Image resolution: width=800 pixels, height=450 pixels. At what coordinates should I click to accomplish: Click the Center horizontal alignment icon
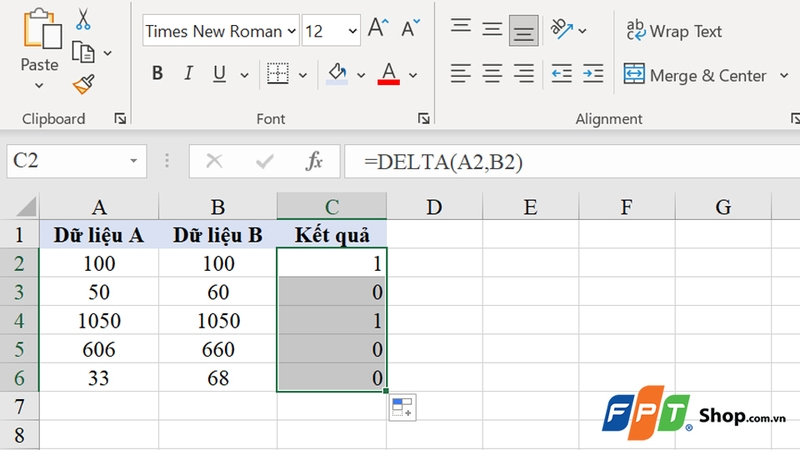pyautogui.click(x=492, y=73)
